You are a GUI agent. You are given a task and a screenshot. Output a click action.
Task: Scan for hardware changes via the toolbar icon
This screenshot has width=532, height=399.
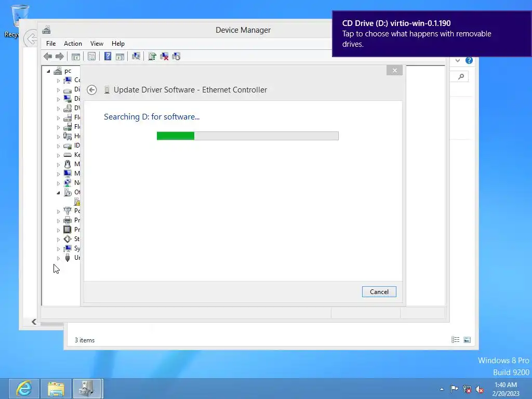coord(136,56)
